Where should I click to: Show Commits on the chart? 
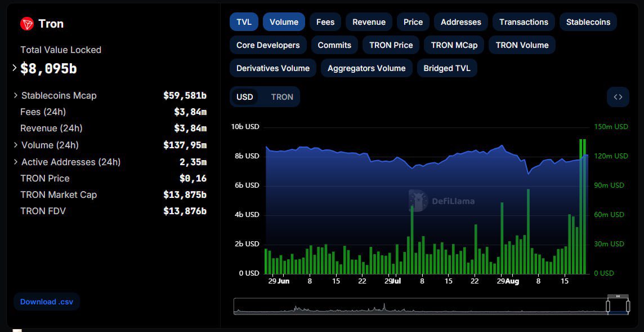pyautogui.click(x=334, y=45)
